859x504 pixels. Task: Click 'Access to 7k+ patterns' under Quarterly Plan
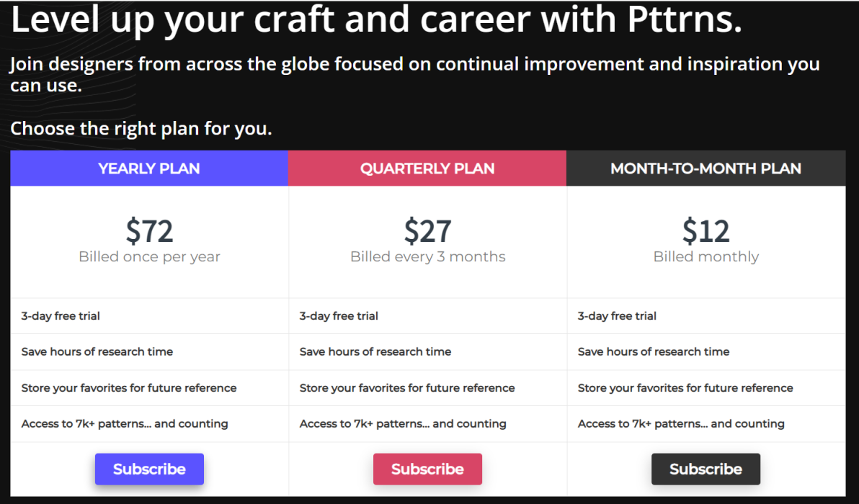coord(403,424)
